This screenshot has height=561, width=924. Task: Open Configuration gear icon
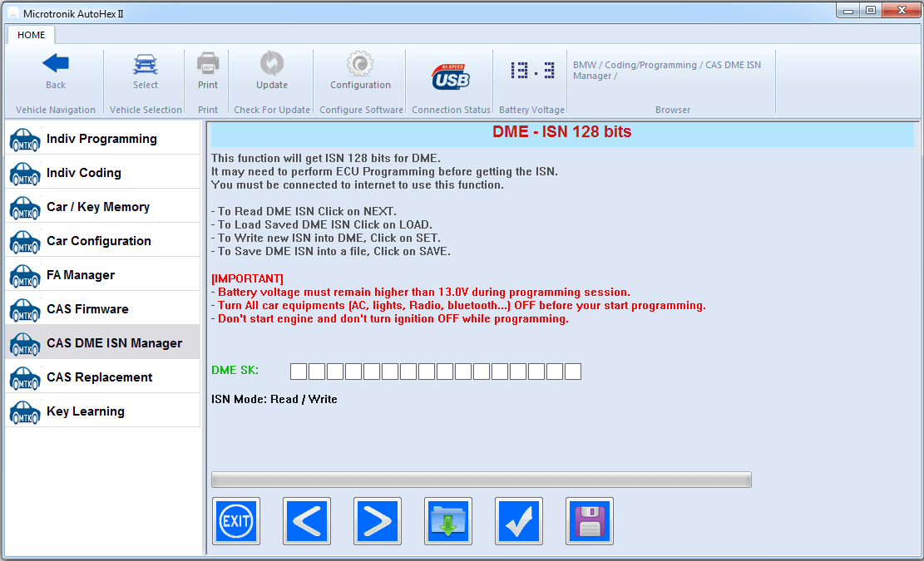360,63
